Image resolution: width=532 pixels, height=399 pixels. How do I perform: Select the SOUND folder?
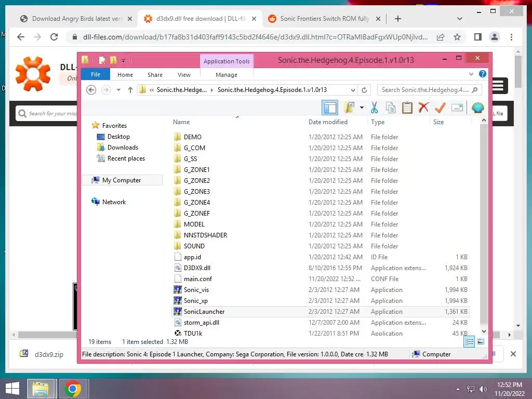(x=194, y=246)
